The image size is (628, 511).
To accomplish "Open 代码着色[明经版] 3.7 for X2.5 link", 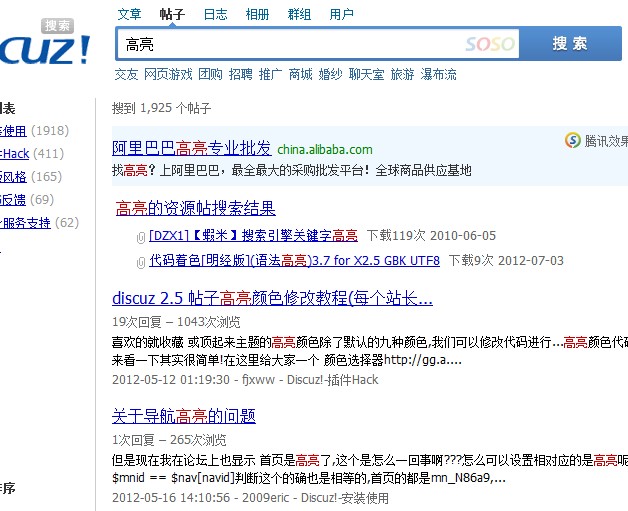I will pos(294,261).
